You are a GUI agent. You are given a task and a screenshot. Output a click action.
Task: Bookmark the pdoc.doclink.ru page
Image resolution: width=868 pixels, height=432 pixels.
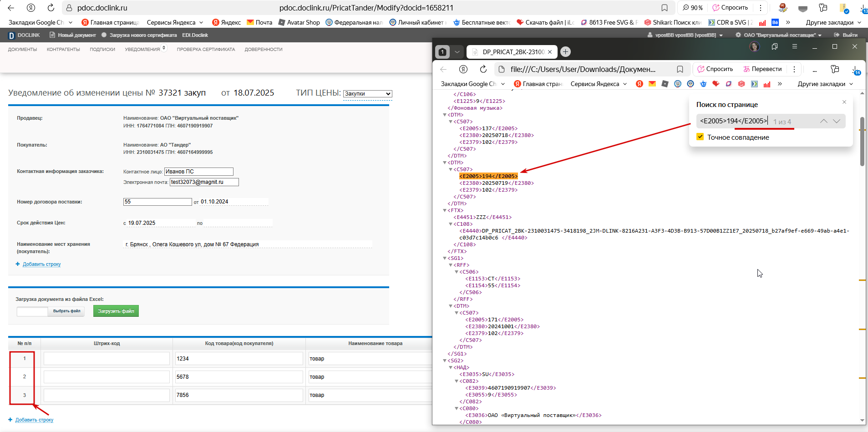(665, 8)
